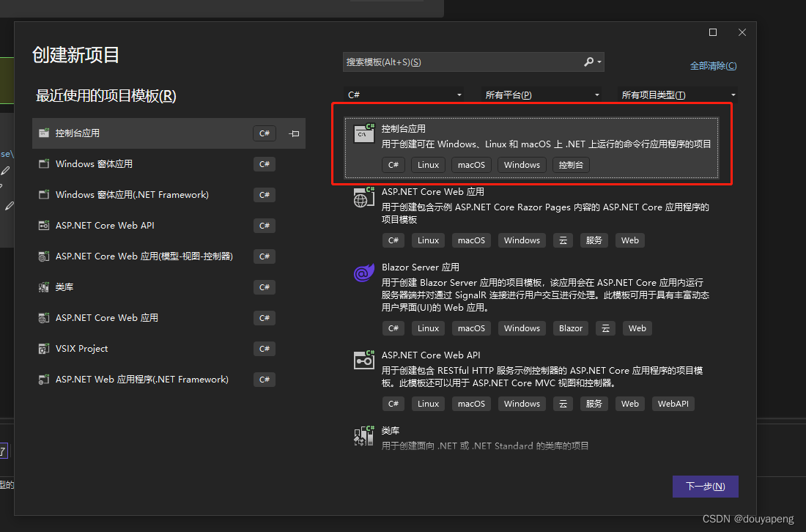
Task: Click icon of recent ASP.NET Core Web 应用
Action: coord(44,318)
